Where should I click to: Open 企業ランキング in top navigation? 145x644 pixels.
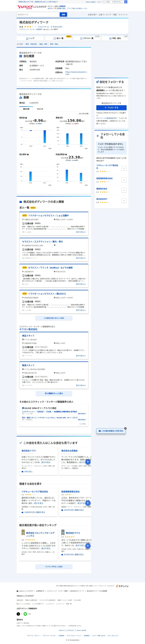coord(105,15)
